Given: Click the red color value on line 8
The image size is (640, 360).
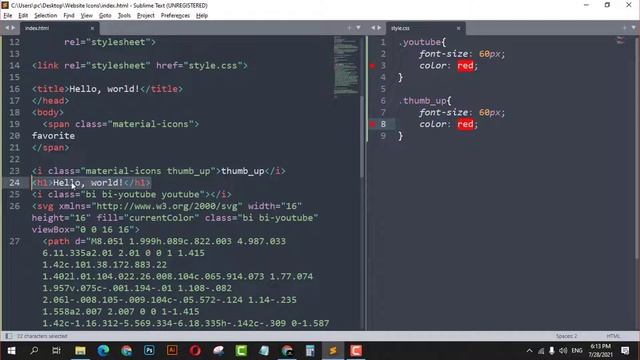Looking at the screenshot, I should [x=465, y=124].
